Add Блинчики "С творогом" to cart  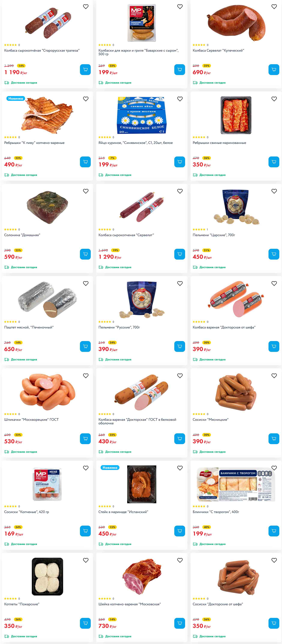(274, 531)
